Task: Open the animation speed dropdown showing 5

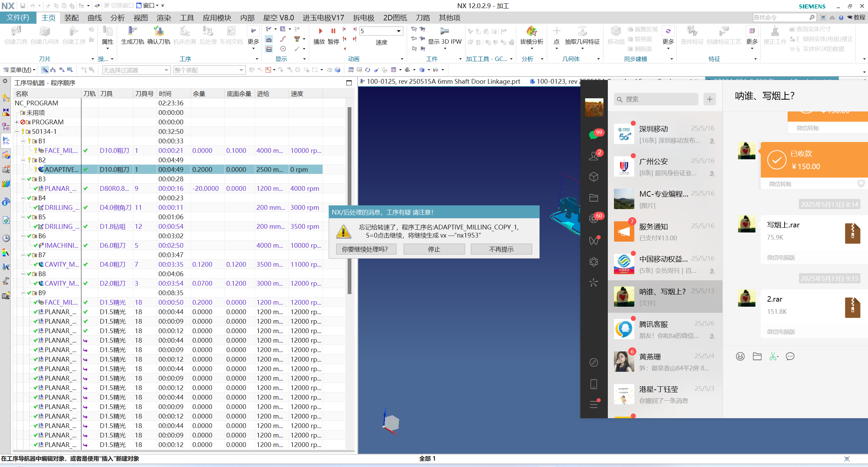Action: click(x=398, y=31)
